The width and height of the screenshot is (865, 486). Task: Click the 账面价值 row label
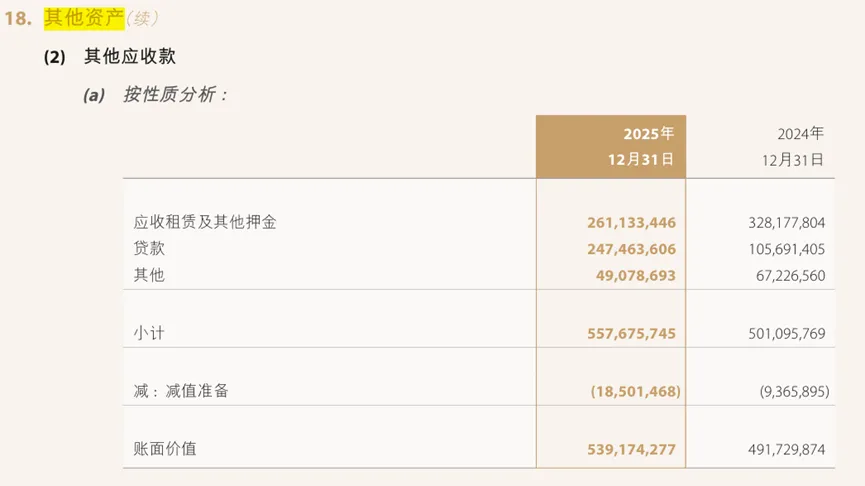[165, 449]
